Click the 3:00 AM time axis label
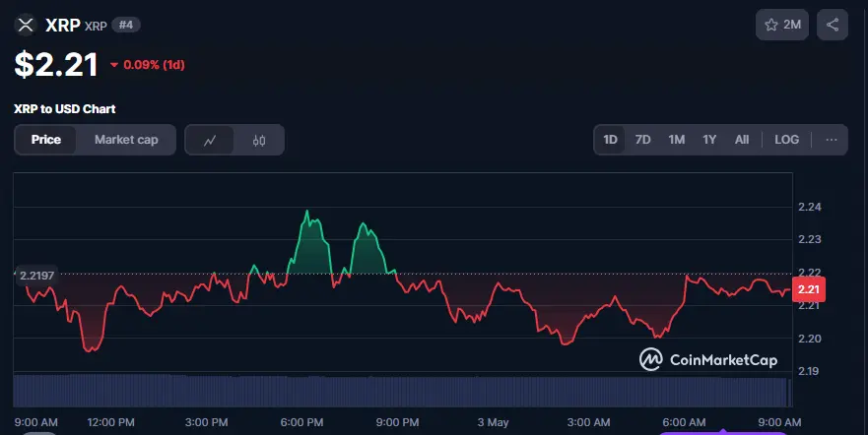 click(x=588, y=422)
